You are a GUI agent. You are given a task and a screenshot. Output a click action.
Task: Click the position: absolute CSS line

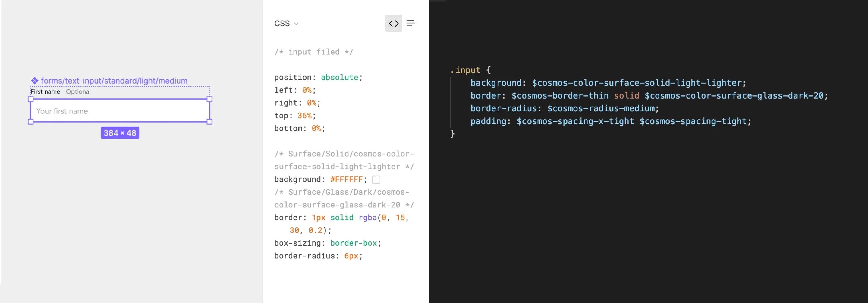pos(318,77)
